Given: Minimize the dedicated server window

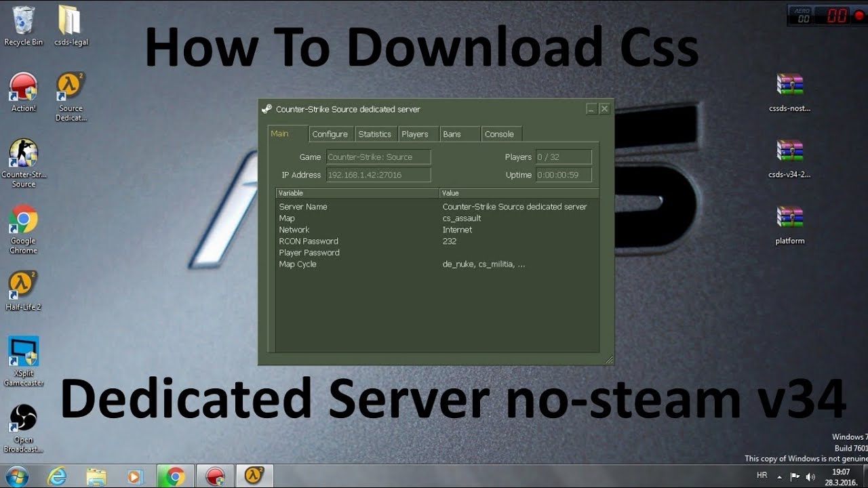Looking at the screenshot, I should 591,108.
